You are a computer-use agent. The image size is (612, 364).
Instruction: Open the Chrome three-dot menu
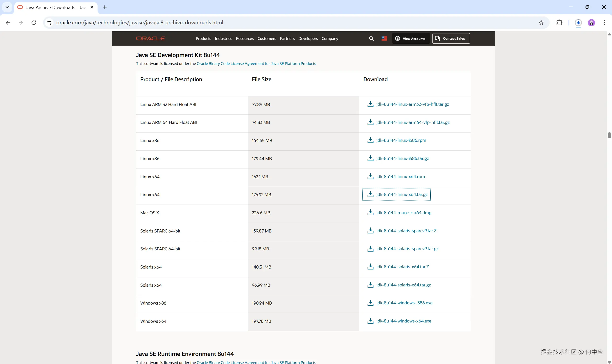(x=604, y=23)
